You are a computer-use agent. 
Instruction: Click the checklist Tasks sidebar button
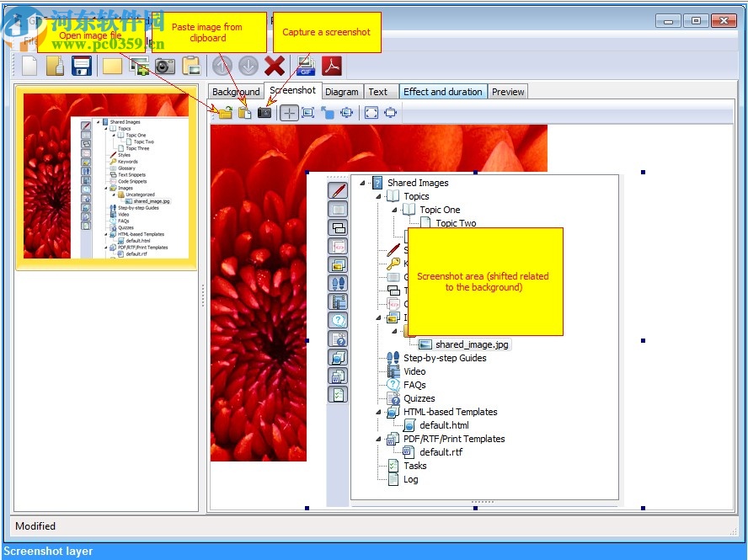pos(338,395)
